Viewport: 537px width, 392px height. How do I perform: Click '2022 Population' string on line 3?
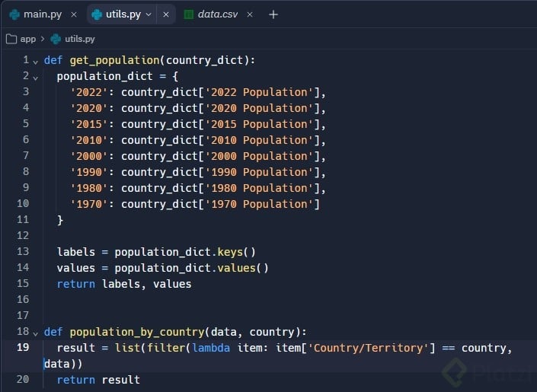[x=259, y=92]
